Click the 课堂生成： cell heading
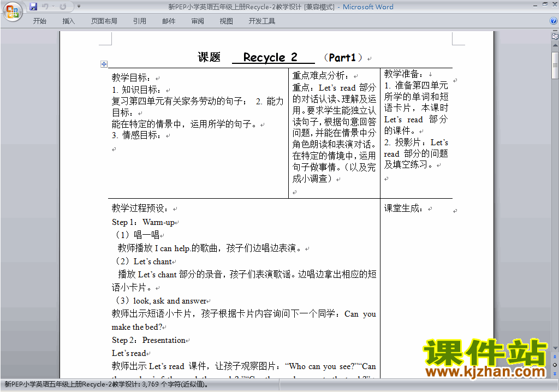Image resolution: width=559 pixels, height=392 pixels. pos(403,209)
